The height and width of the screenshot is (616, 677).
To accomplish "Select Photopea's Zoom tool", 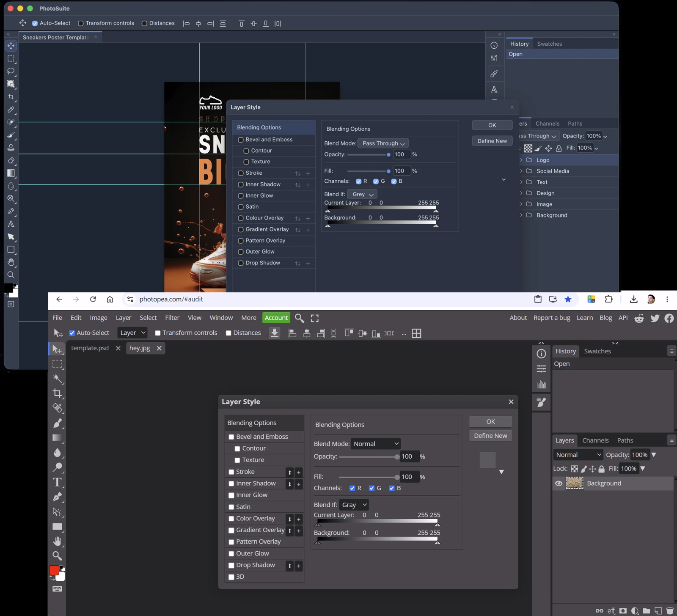I will point(58,556).
